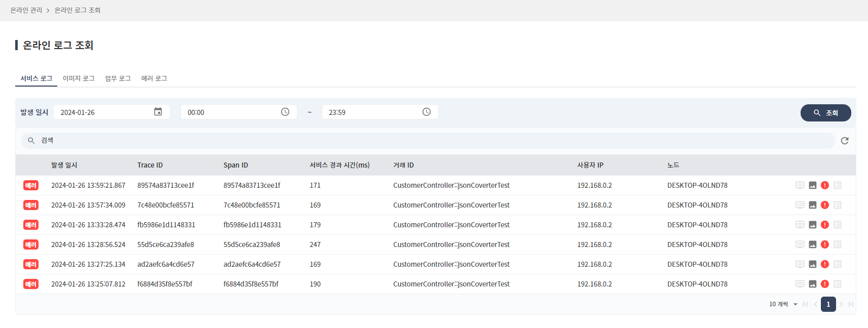Open error detail for the 13:33:28.474 row
This screenshot has width=868, height=328.
(x=825, y=225)
